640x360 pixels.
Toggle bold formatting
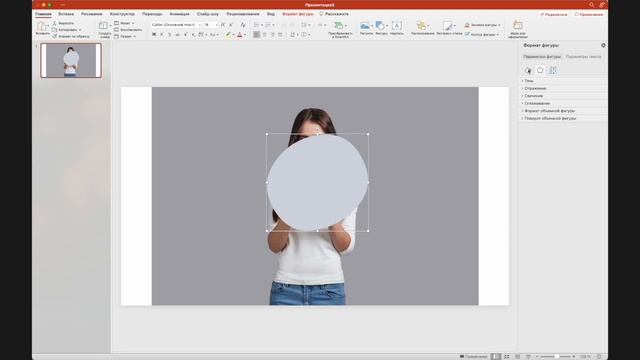pyautogui.click(x=154, y=35)
